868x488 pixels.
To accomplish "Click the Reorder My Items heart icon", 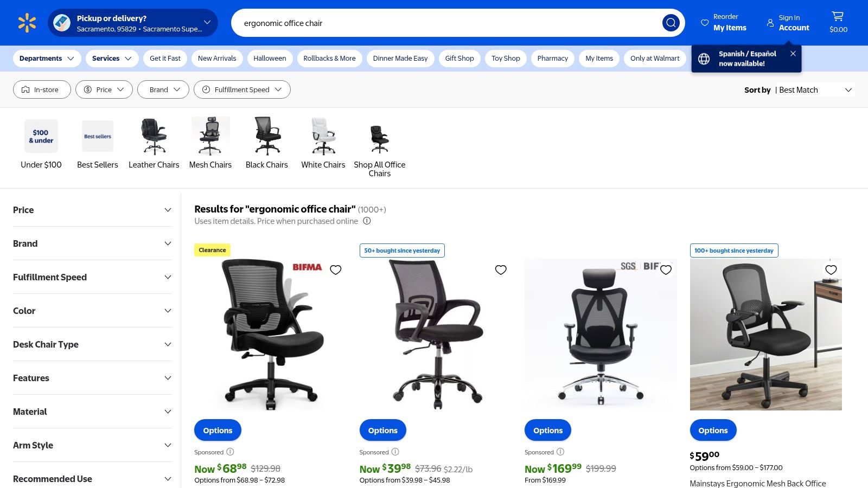I will coord(705,23).
